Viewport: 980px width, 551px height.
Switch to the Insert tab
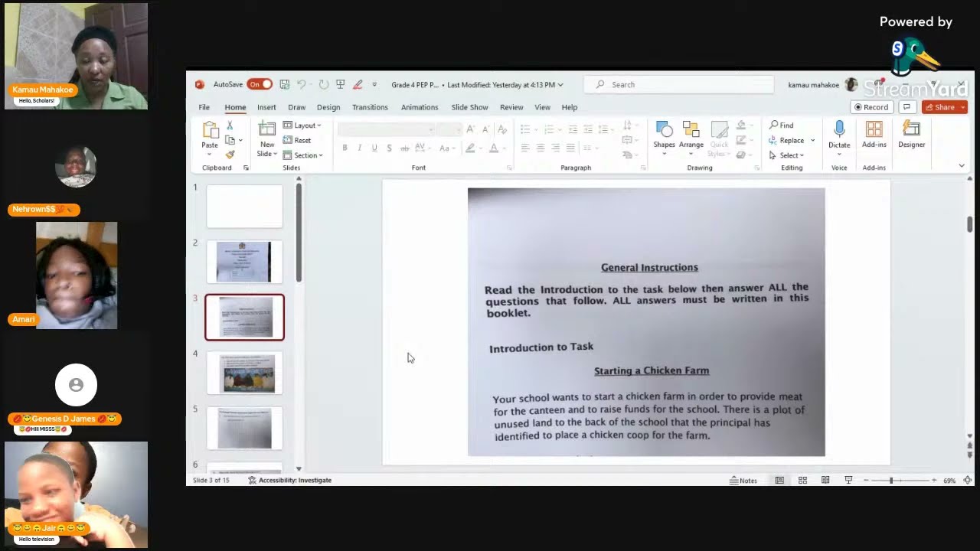[x=266, y=107]
